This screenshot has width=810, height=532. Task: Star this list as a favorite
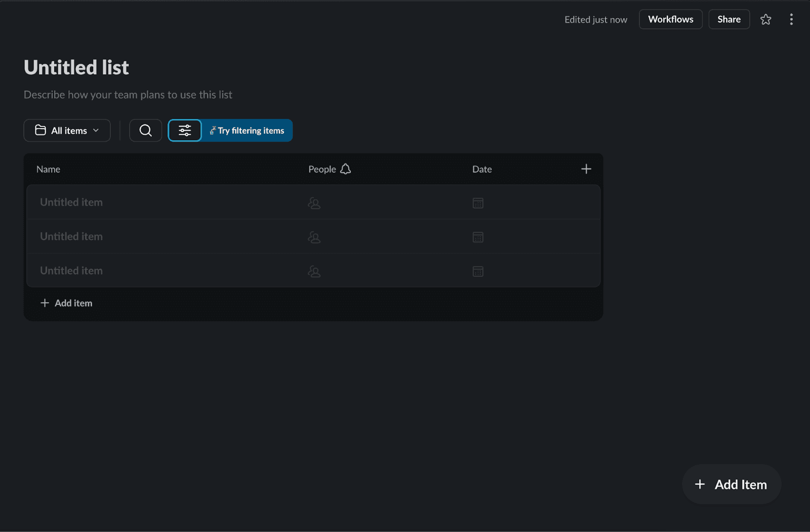click(x=765, y=19)
